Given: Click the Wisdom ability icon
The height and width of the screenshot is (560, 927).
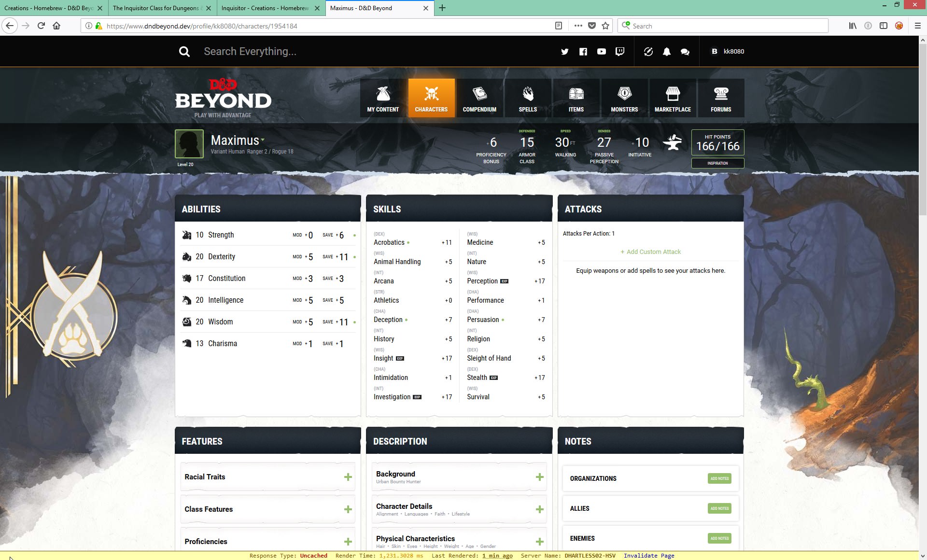Looking at the screenshot, I should [x=186, y=322].
